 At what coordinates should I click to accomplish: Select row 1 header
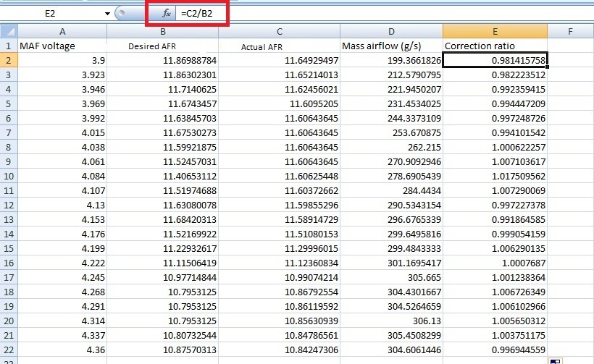(9, 46)
